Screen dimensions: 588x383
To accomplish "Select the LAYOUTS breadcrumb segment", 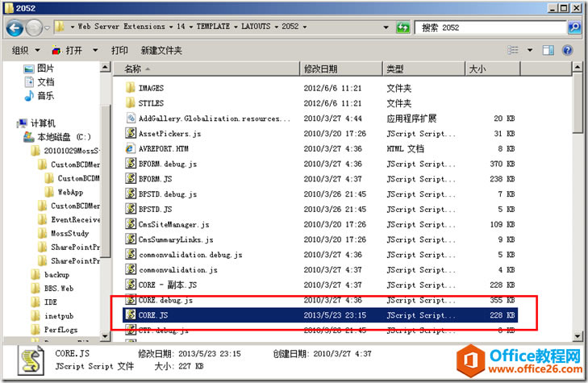I will (256, 27).
